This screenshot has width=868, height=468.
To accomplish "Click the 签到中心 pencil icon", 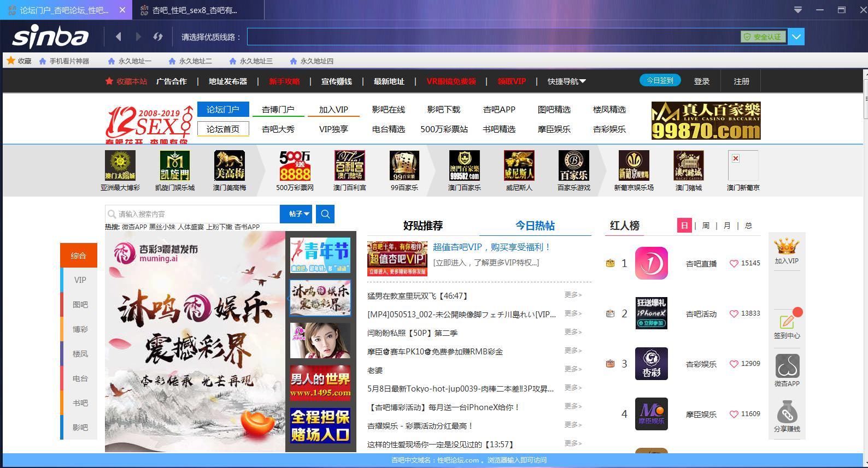I will click(787, 322).
